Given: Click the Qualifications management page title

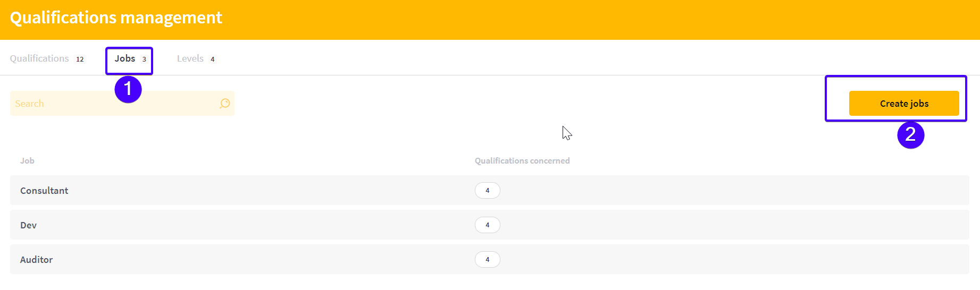Looking at the screenshot, I should [116, 18].
